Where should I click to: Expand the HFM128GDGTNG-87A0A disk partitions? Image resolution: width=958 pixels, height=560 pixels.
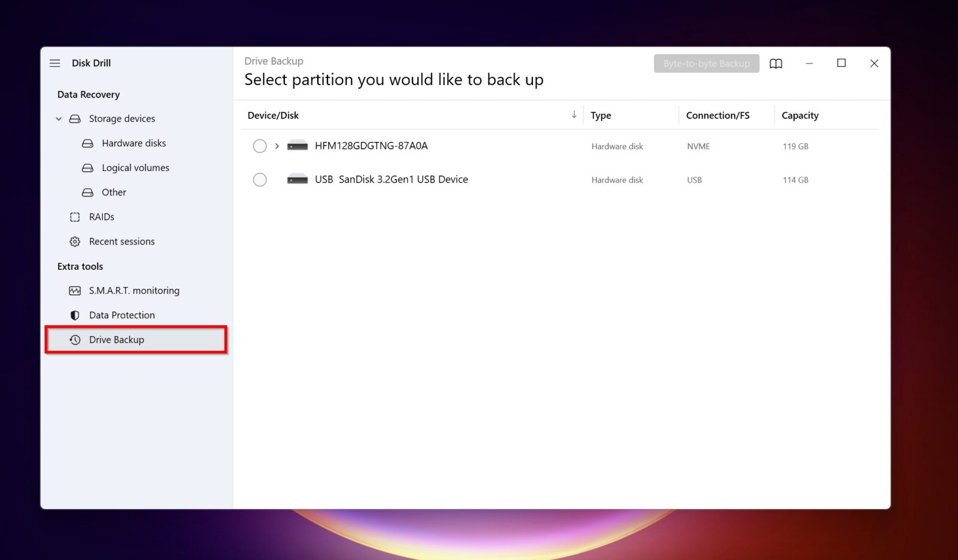tap(276, 145)
